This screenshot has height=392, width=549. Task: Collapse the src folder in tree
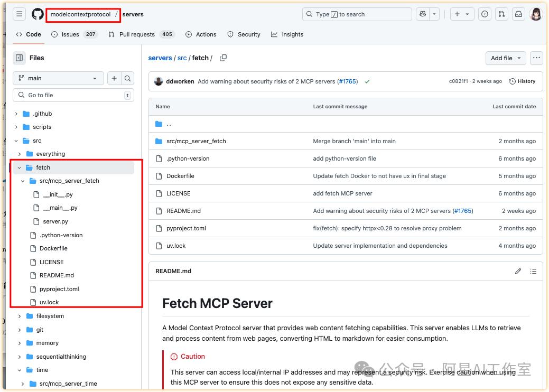(16, 141)
